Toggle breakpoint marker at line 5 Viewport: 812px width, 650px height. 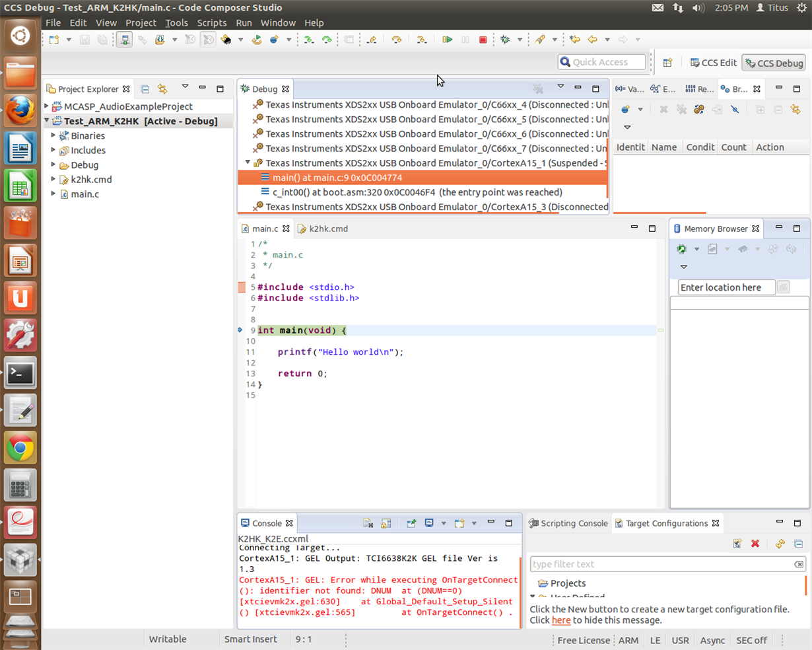[x=242, y=287]
